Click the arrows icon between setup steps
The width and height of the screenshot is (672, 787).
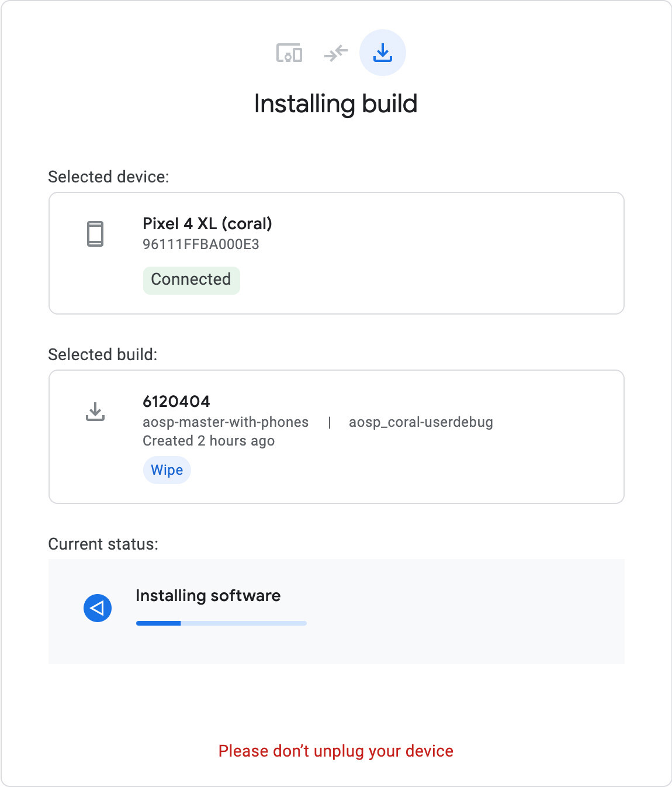pyautogui.click(x=336, y=53)
